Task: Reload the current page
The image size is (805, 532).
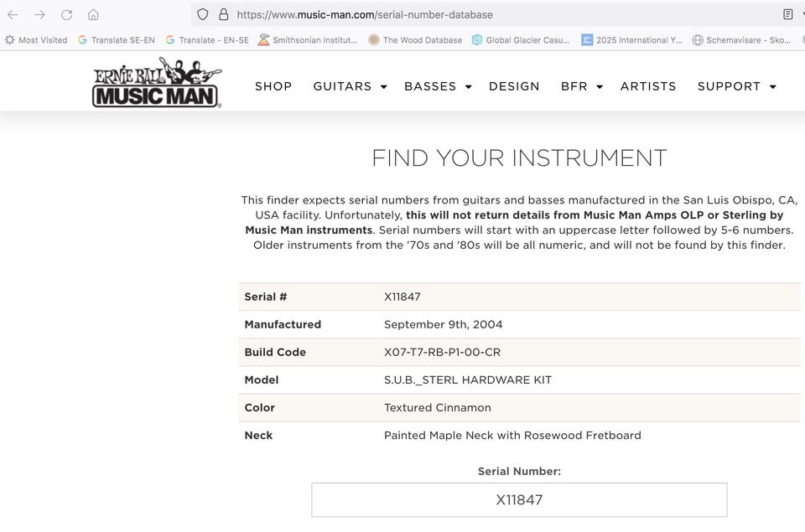Action: point(66,14)
